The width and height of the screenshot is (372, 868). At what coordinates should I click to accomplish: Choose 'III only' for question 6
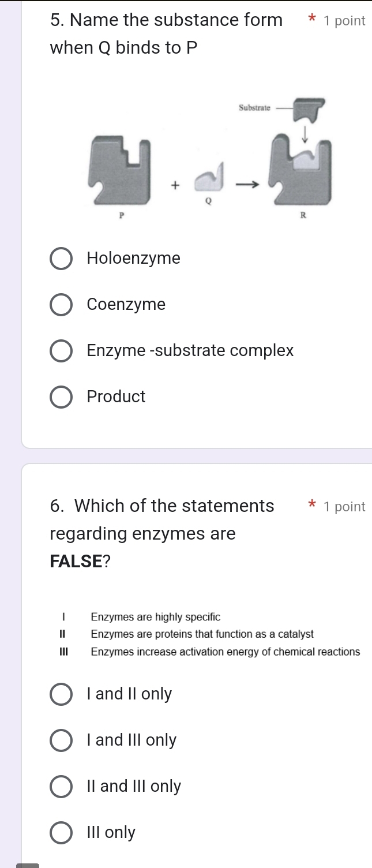click(x=61, y=832)
